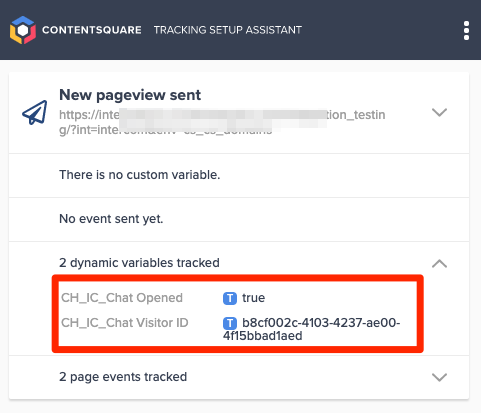481x413 pixels.
Task: Click the New pageview sent heading
Action: (x=130, y=95)
